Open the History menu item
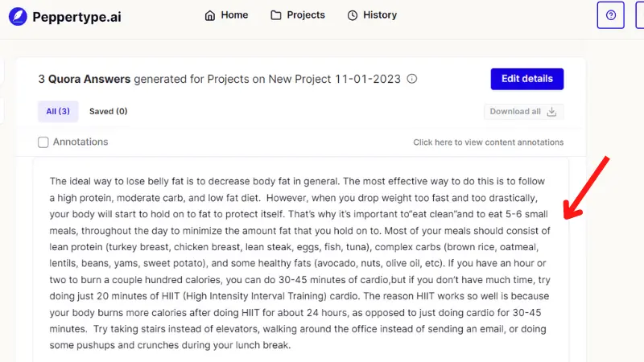The width and height of the screenshot is (644, 362). 372,15
